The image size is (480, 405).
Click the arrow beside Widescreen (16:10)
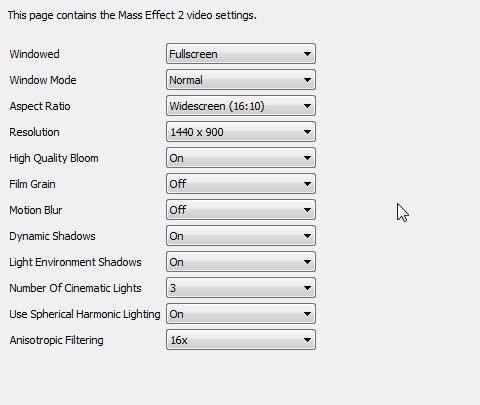307,106
